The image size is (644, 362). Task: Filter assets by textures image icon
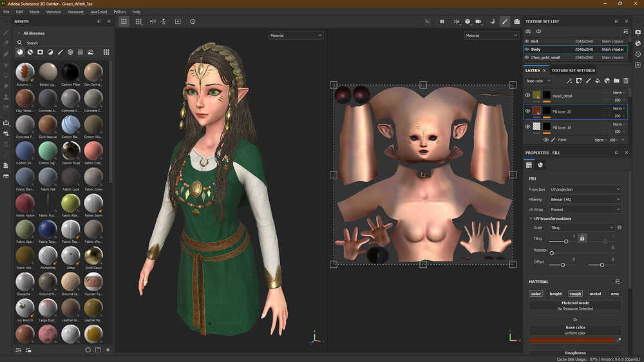tap(90, 52)
